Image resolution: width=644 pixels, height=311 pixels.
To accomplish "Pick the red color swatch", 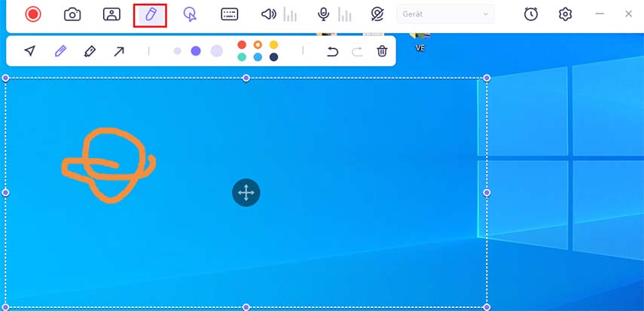I will point(242,45).
